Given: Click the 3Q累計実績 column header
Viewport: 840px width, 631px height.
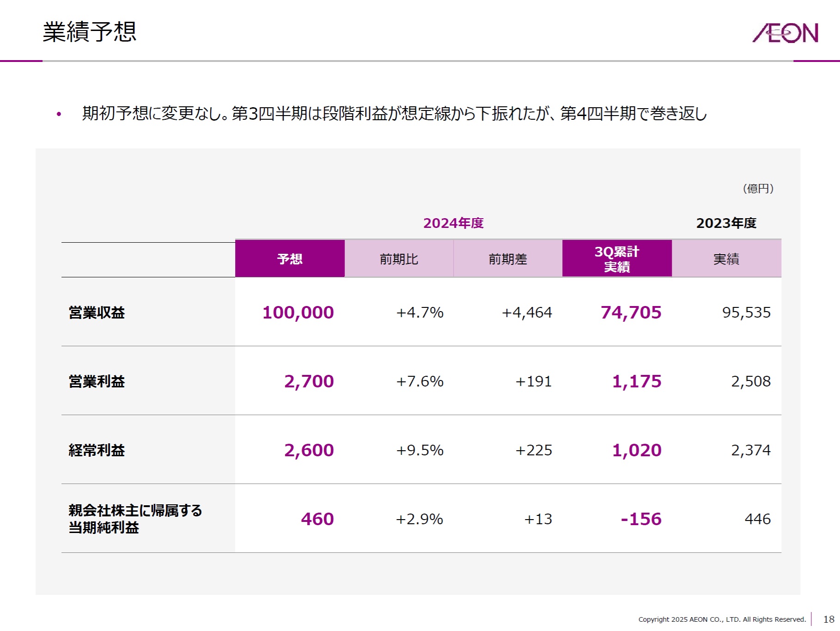Looking at the screenshot, I should pos(617,259).
